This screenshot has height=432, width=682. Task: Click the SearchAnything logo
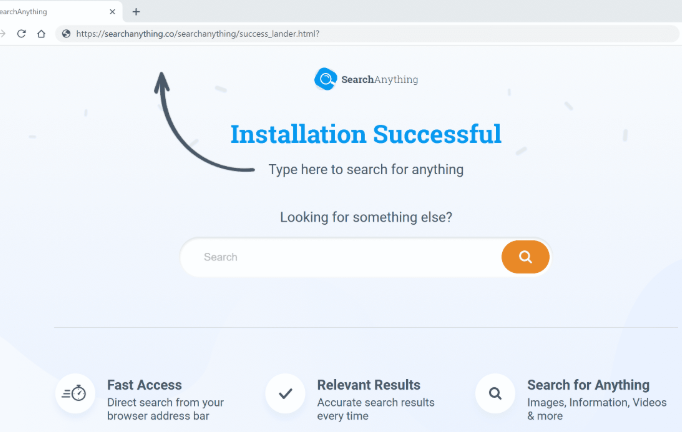coord(366,79)
